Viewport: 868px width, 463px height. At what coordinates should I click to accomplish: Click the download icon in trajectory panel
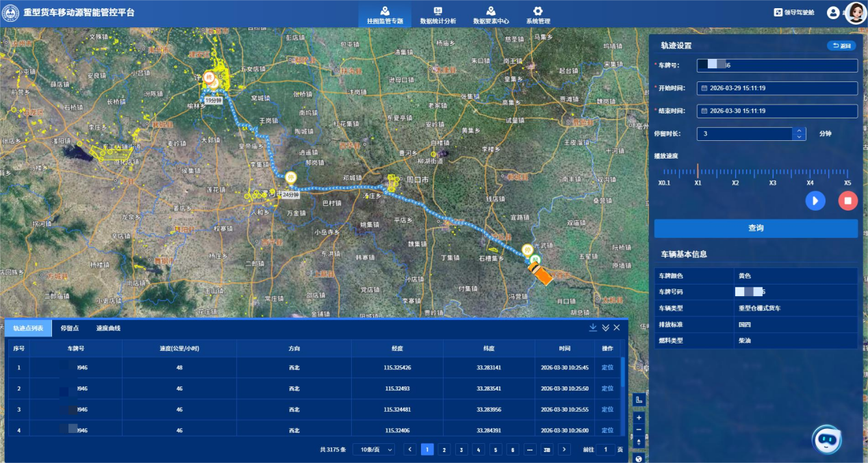(593, 328)
